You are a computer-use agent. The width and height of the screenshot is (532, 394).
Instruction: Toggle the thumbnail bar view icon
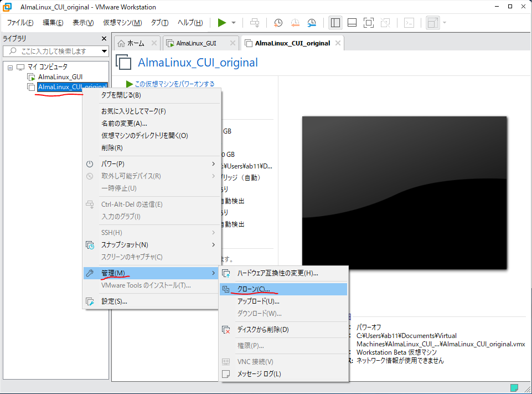pos(352,23)
